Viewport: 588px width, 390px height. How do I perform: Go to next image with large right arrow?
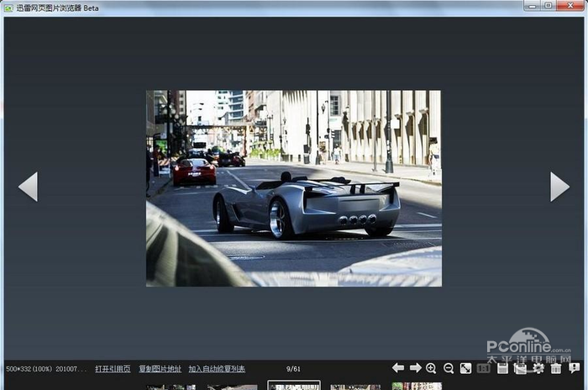559,187
